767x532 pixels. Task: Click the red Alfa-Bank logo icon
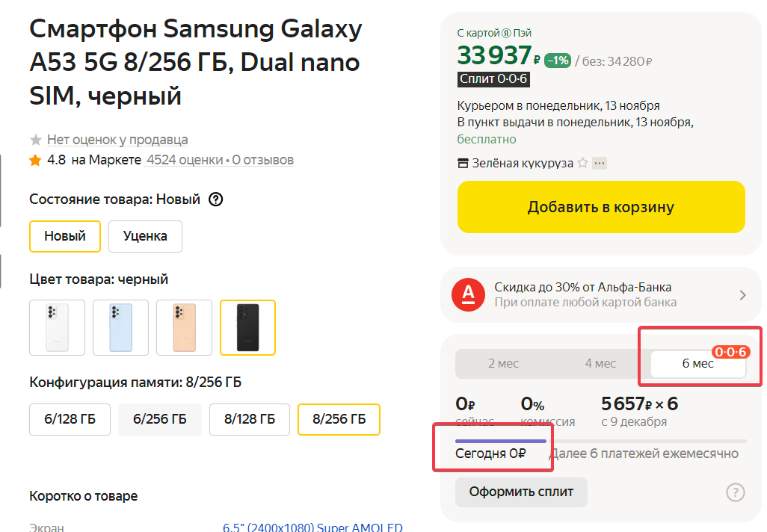468,294
